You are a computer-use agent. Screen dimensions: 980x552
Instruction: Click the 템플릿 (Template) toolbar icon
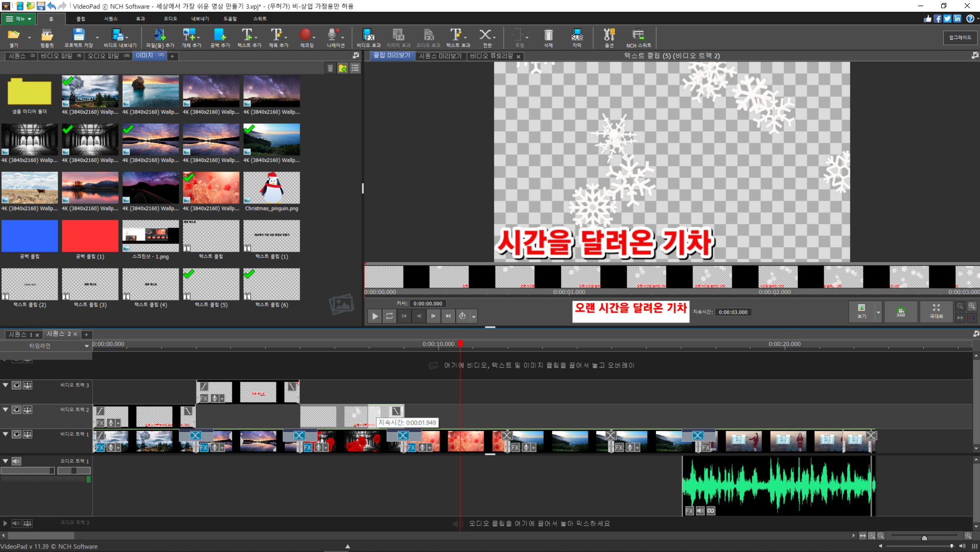pyautogui.click(x=47, y=38)
